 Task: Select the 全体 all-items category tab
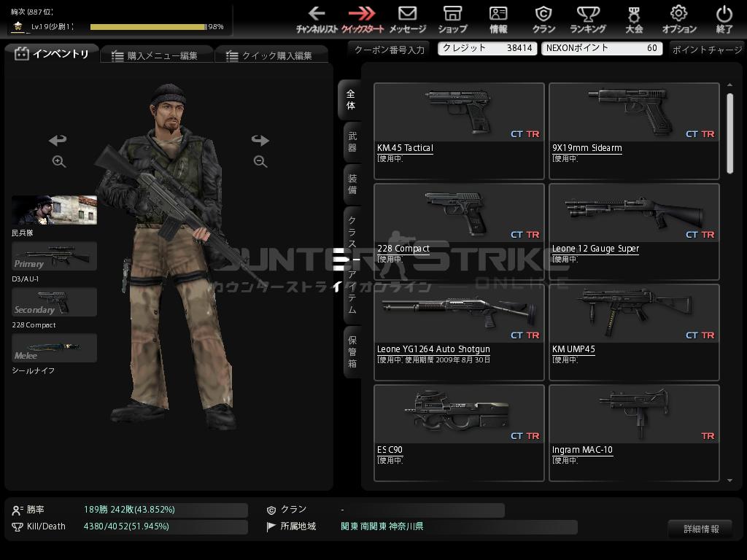pyautogui.click(x=351, y=99)
